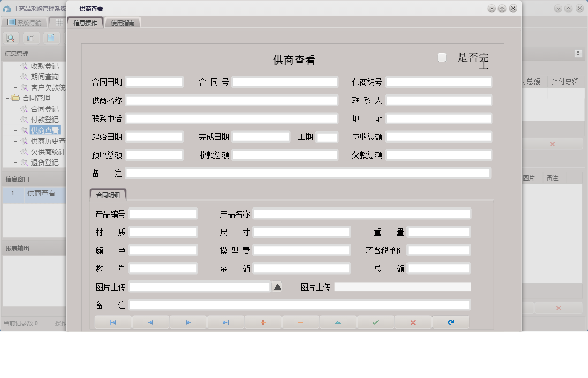Confirm changes with the green checkmark icon
The width and height of the screenshot is (588, 378).
click(x=375, y=322)
